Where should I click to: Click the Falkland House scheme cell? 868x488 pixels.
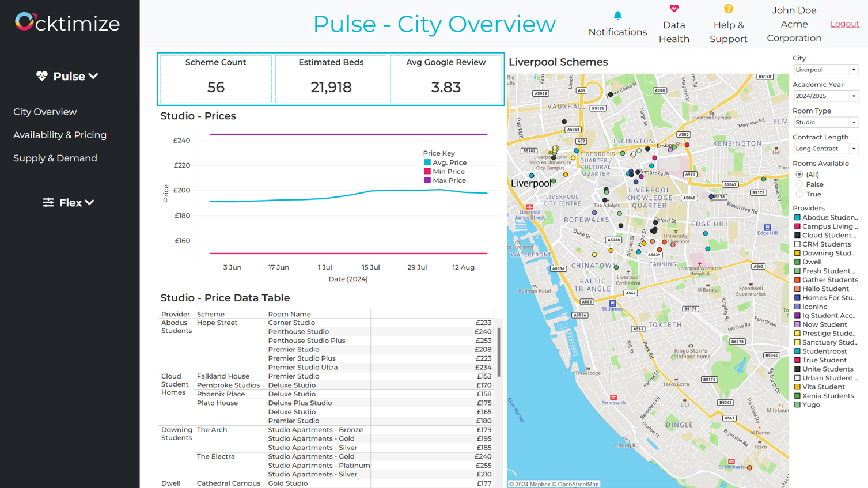(x=223, y=376)
